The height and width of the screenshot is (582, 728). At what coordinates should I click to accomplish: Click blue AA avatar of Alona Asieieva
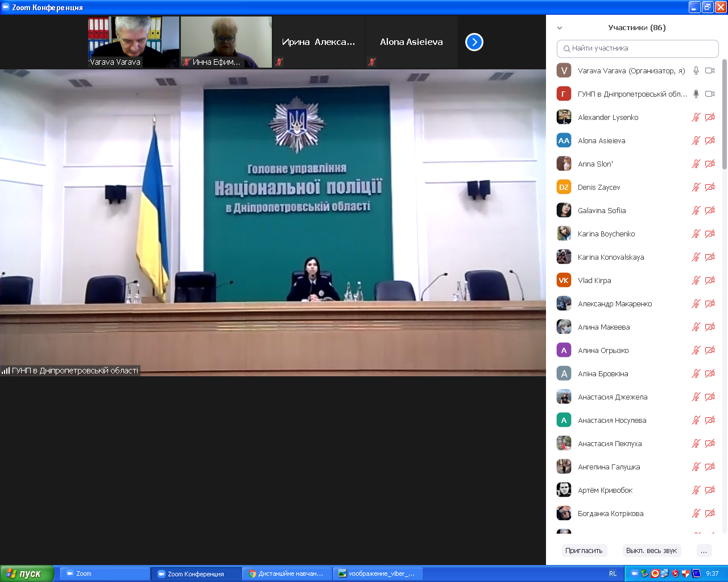click(x=564, y=140)
